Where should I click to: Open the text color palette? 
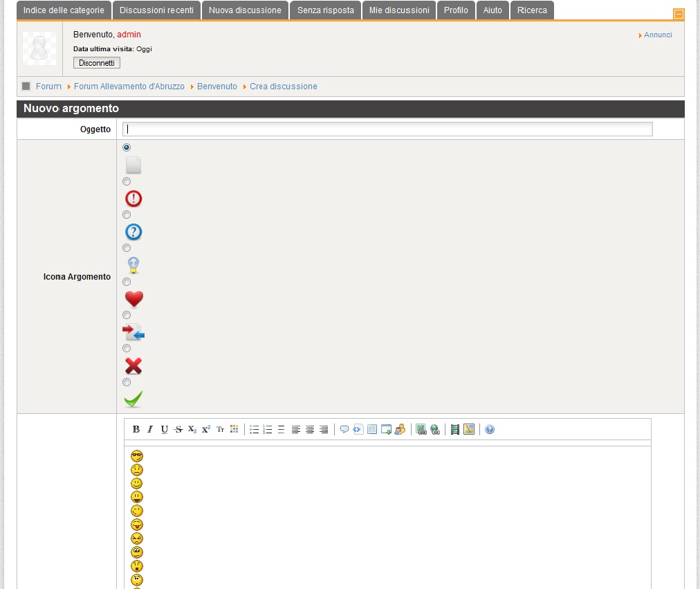pos(234,429)
